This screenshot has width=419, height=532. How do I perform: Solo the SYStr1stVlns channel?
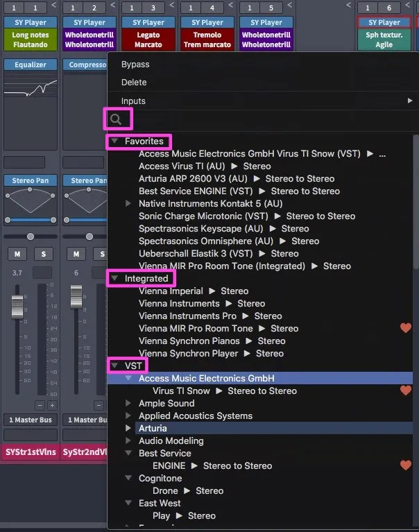pos(44,254)
